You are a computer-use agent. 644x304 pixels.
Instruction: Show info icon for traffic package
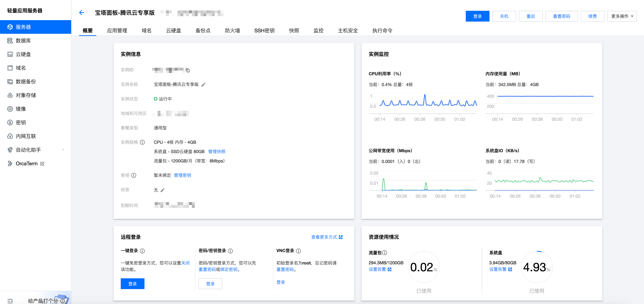click(x=385, y=253)
